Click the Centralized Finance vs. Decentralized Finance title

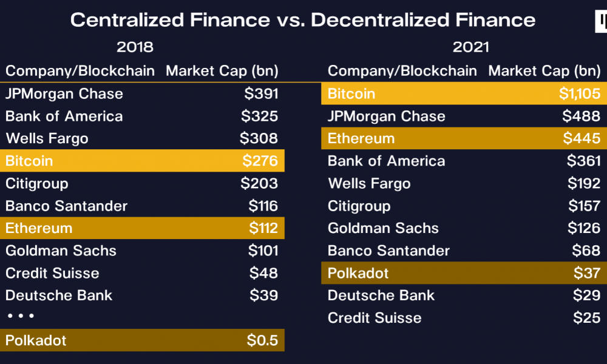(x=303, y=20)
